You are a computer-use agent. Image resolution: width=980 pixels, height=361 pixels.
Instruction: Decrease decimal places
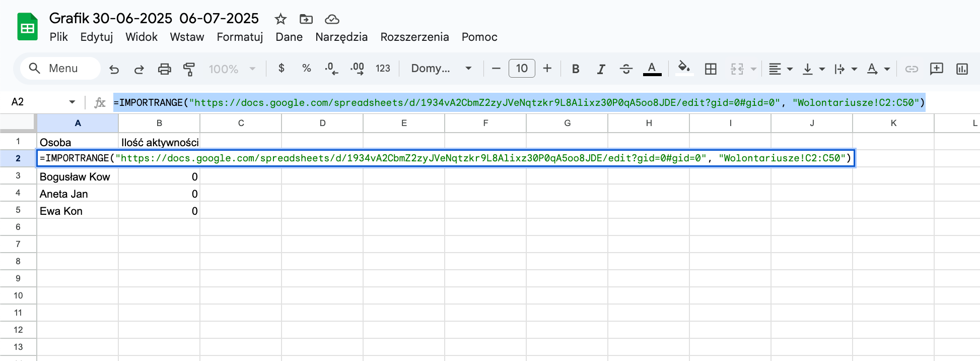tap(331, 68)
